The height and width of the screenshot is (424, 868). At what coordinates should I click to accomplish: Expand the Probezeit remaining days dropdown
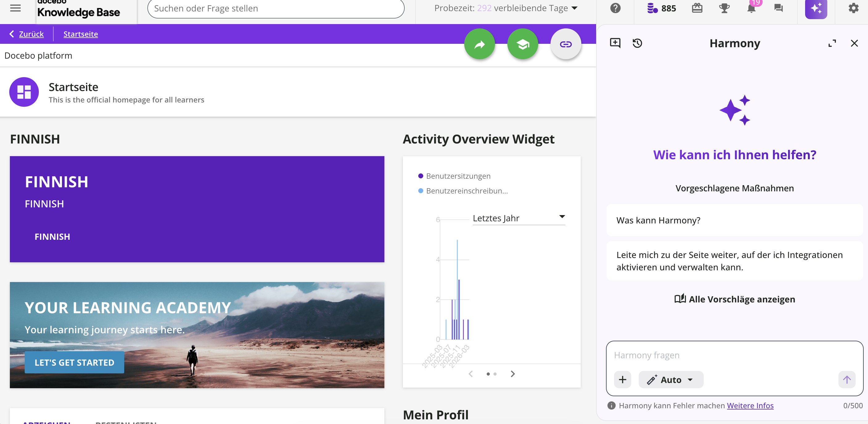575,8
